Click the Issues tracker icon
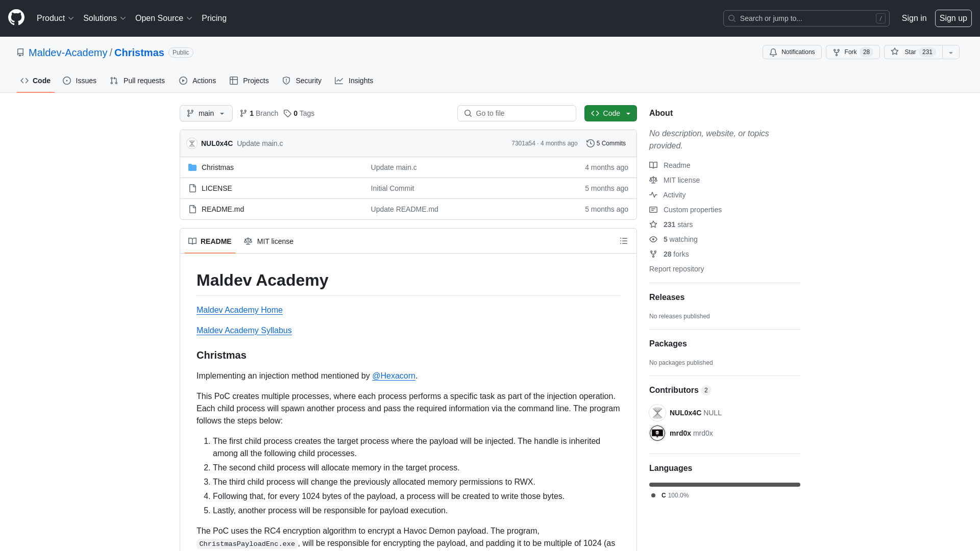Image resolution: width=980 pixels, height=551 pixels. [x=67, y=81]
